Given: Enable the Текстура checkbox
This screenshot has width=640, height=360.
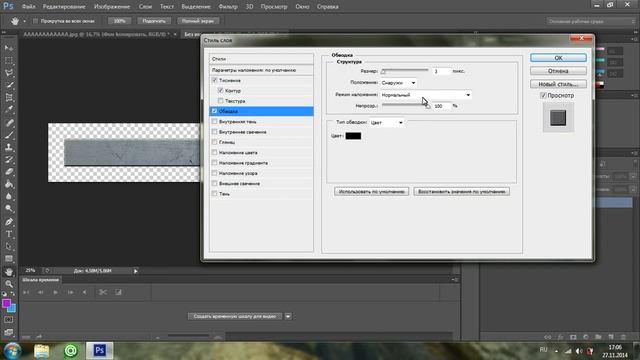Looking at the screenshot, I should coord(220,101).
